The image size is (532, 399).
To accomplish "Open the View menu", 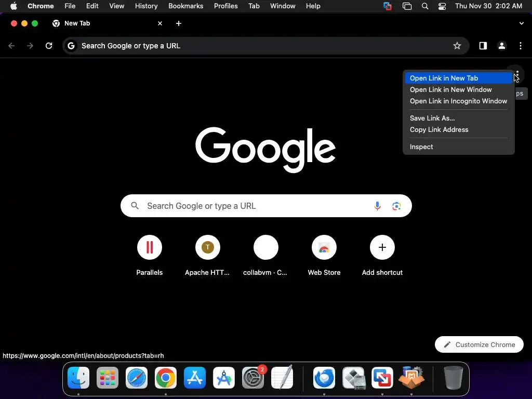I will coord(116,6).
